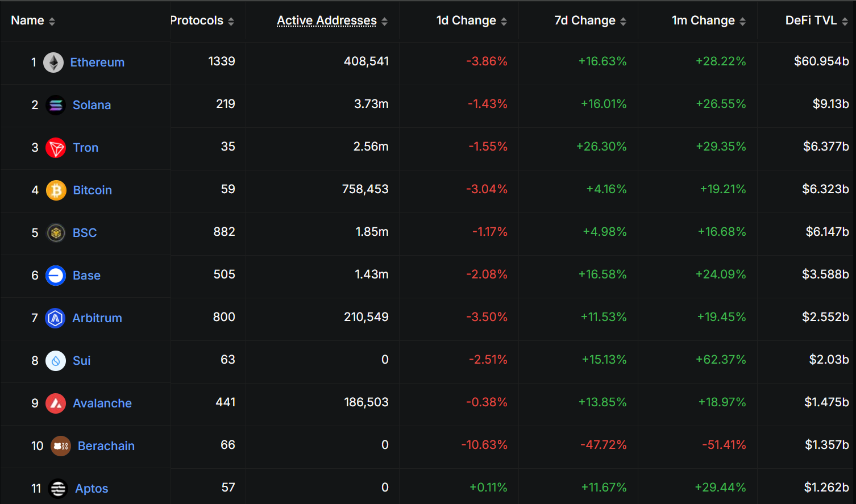This screenshot has width=856, height=504.
Task: Click Tron's TVL value $6.377b
Action: coord(826,147)
